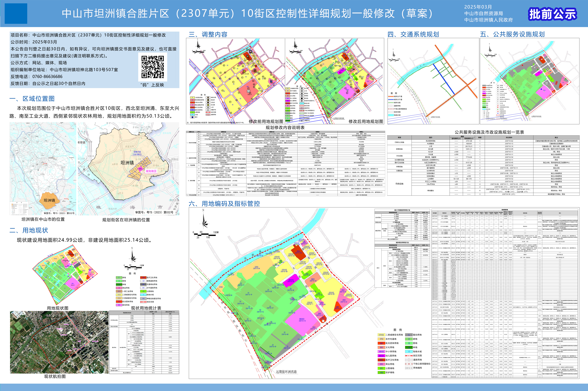Open the 现状航拍图 aerial photo
Screen dimensions: 588x391
(59, 342)
